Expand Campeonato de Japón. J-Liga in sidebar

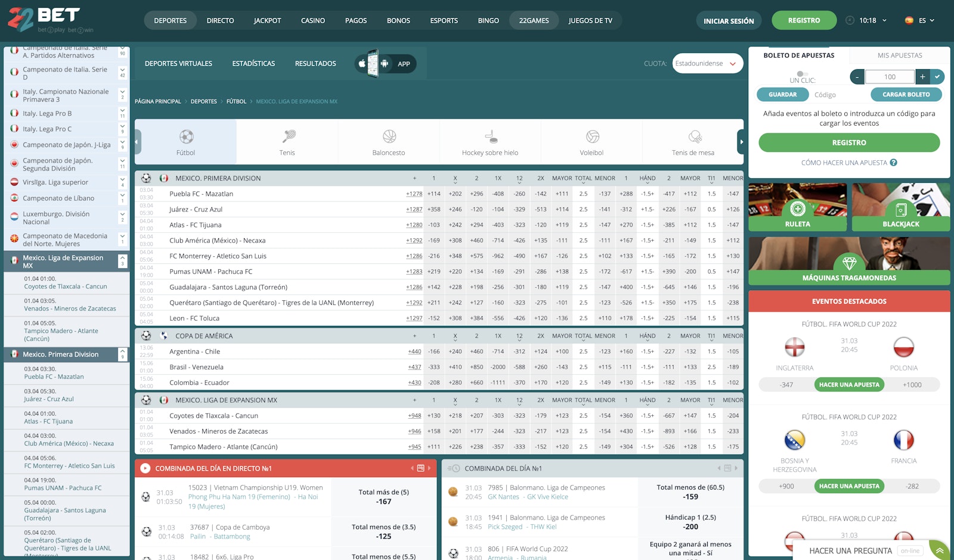tap(122, 145)
